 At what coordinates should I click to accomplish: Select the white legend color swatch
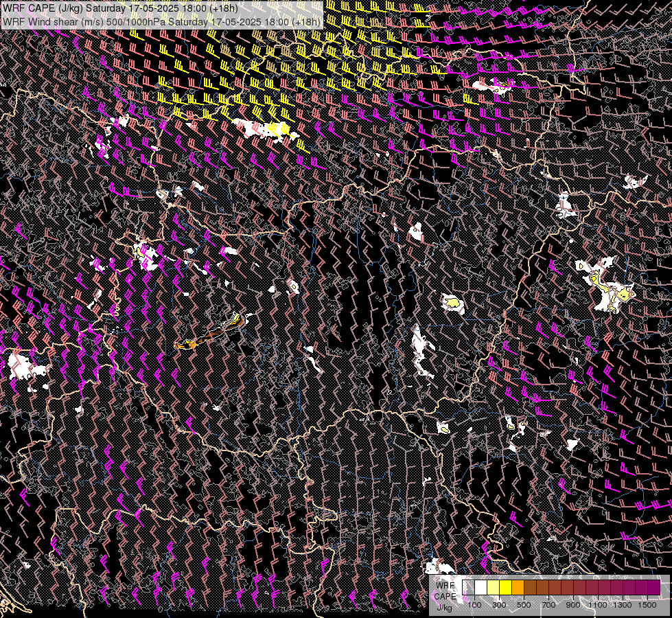click(481, 587)
